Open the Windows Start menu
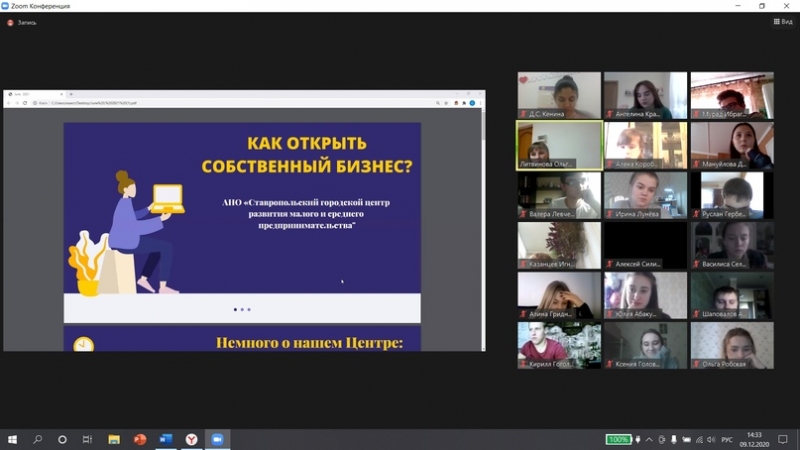 [12, 439]
